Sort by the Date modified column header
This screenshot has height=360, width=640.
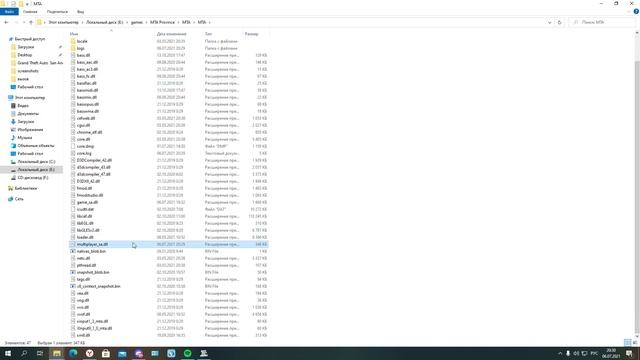[171, 34]
